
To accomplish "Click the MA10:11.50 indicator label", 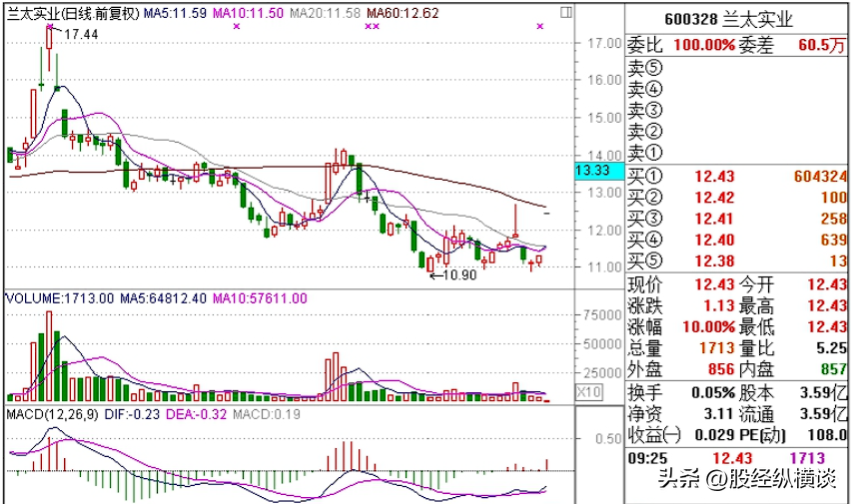I will coord(248,13).
